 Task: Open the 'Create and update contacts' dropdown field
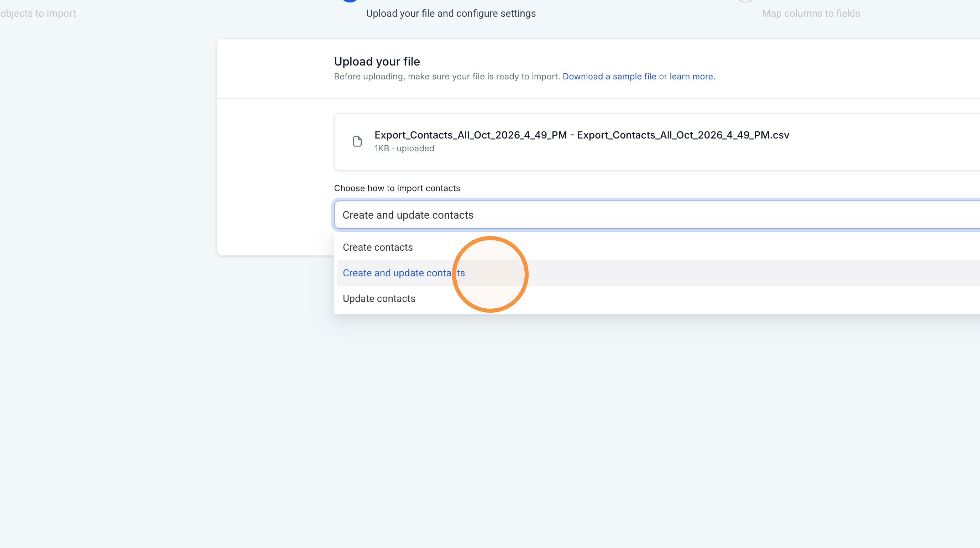(657, 215)
